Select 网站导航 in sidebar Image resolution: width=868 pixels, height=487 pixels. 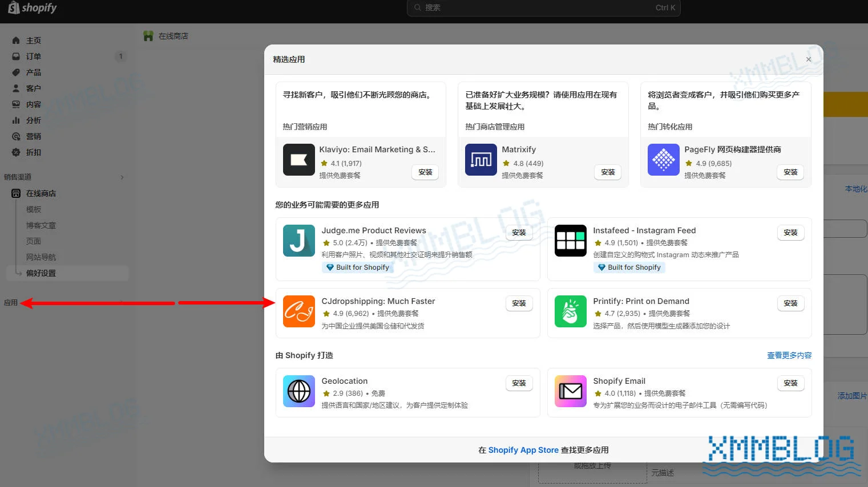click(x=41, y=257)
